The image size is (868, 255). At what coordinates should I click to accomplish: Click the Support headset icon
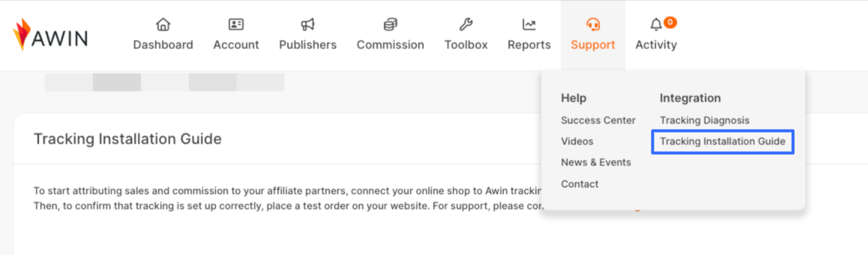[593, 25]
